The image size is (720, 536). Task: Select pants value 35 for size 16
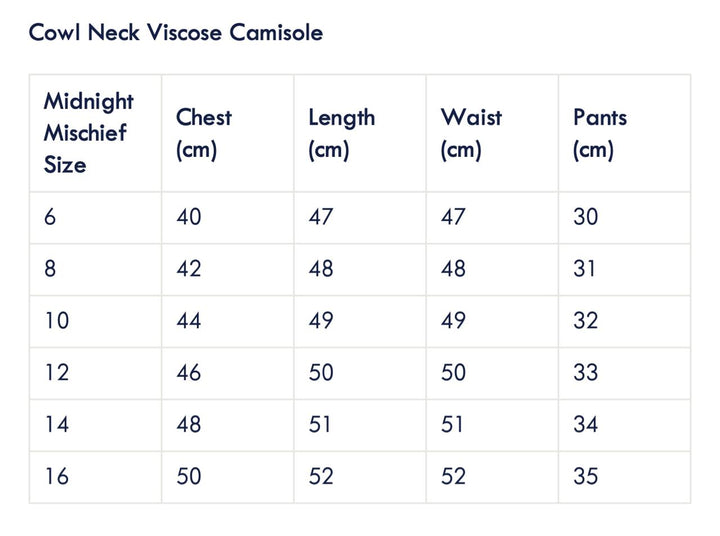[x=585, y=477]
